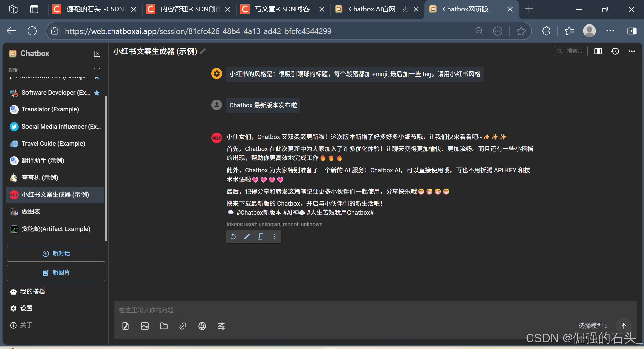
Task: Create a 新图片 new image session
Action: [x=56, y=272]
